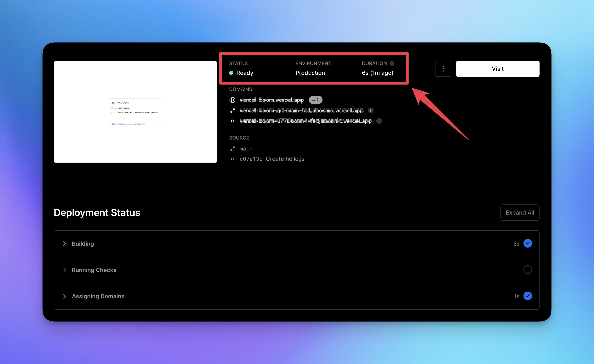Click the 404 deployment preview thumbnail
Viewport: 594px width, 364px height.
pos(135,112)
